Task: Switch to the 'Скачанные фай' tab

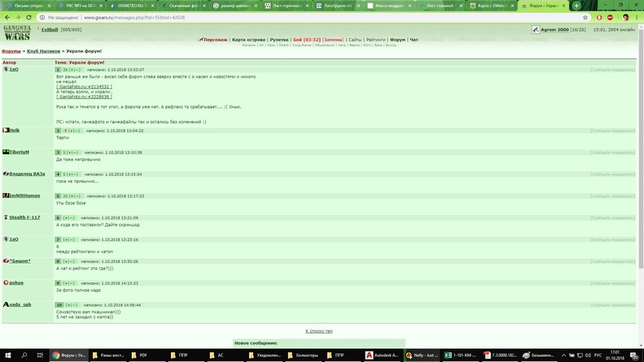Action: click(x=183, y=6)
